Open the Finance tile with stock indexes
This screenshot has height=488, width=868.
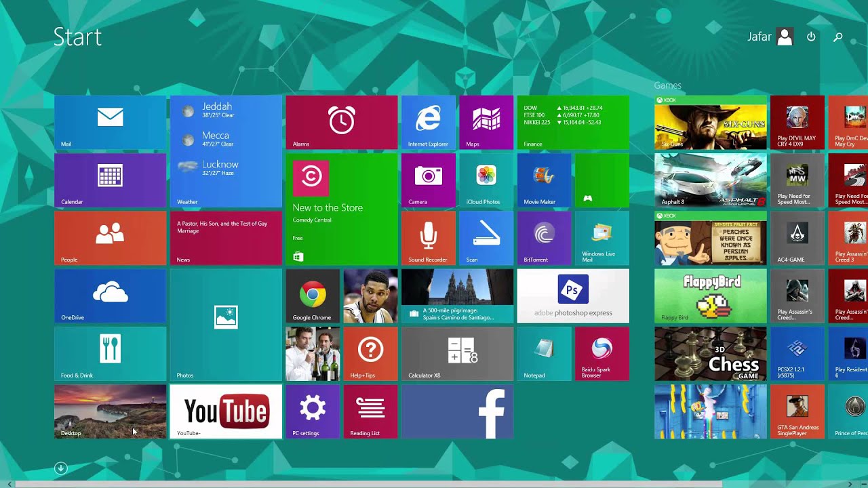coord(573,123)
